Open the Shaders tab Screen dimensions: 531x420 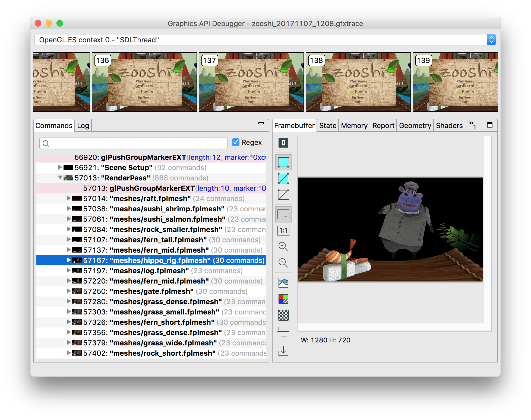coord(449,126)
